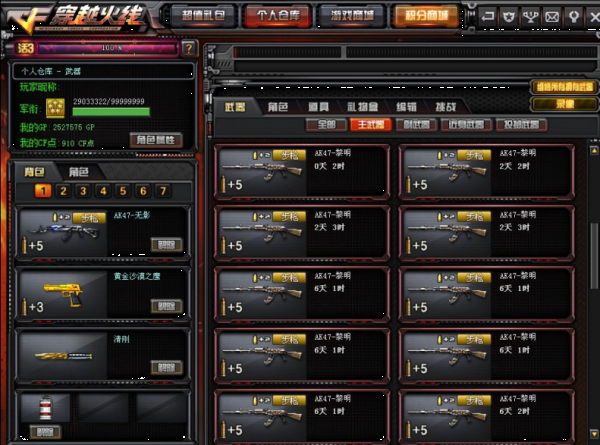Filter weapons by 全部 all

point(326,125)
